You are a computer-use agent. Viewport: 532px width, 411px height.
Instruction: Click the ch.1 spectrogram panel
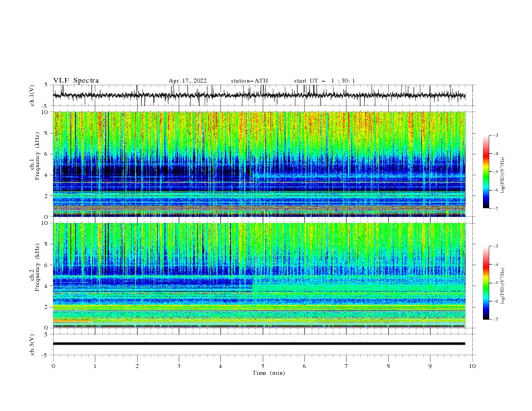[x=259, y=164]
